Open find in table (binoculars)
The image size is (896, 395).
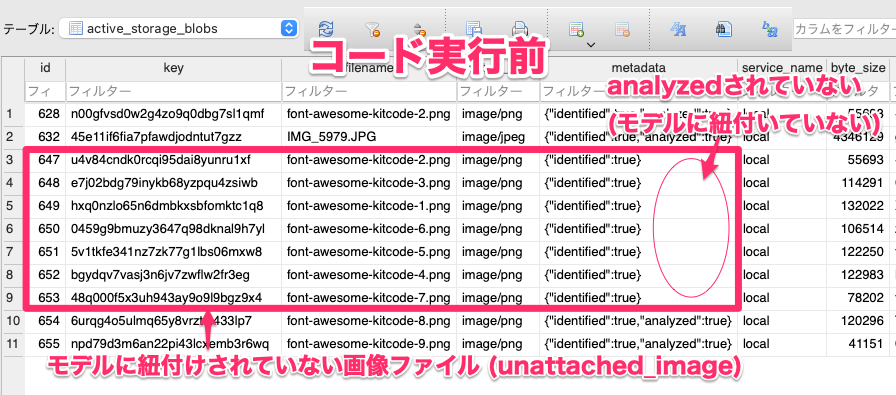(723, 29)
